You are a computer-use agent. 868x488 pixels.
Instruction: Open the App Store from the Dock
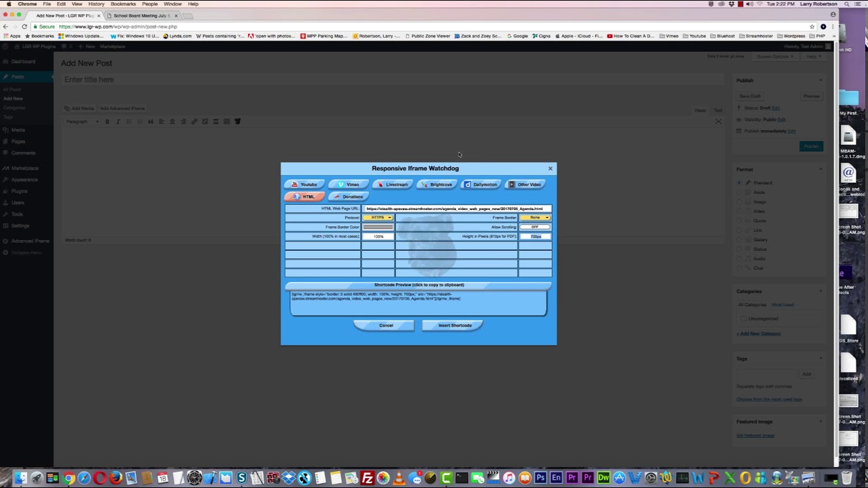click(619, 479)
